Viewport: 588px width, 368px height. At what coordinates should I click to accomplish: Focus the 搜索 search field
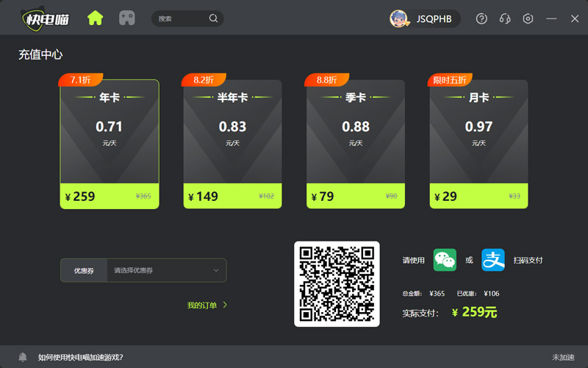(187, 18)
